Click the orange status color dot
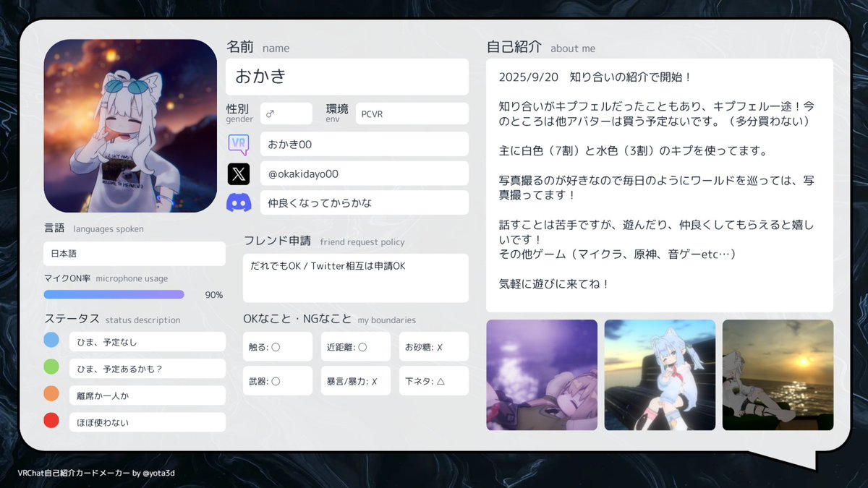The image size is (868, 488). point(51,393)
